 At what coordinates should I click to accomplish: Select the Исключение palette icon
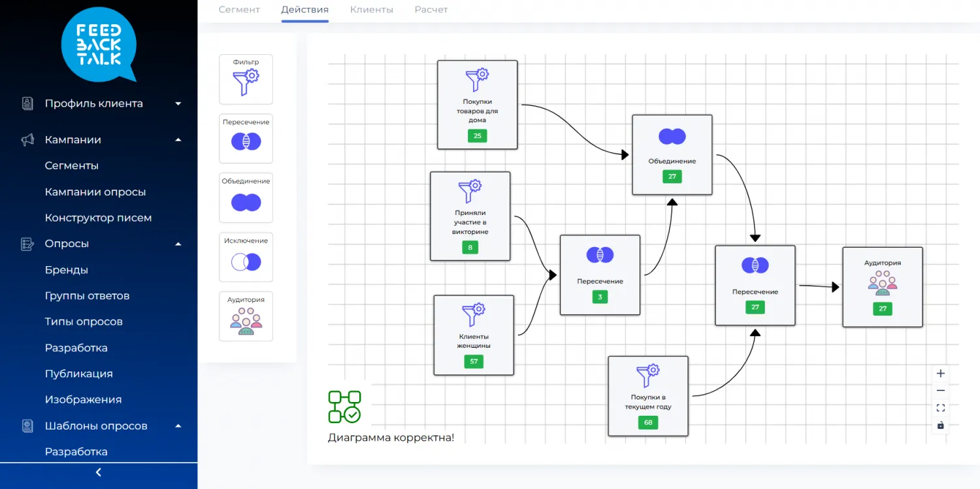[246, 258]
